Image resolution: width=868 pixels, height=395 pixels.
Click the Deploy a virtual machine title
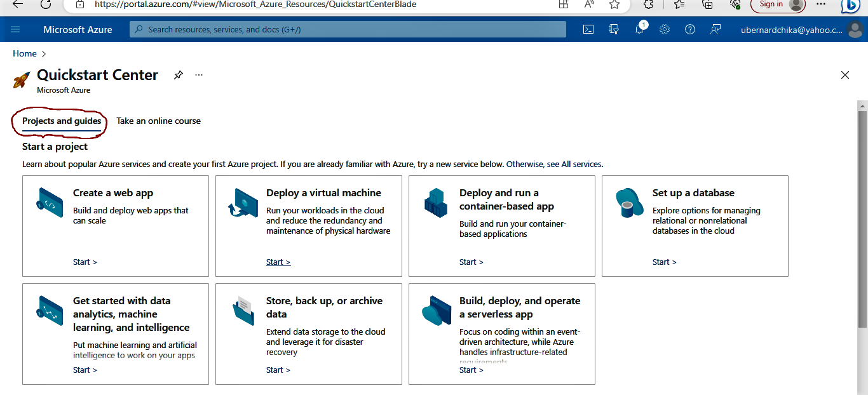pos(323,193)
